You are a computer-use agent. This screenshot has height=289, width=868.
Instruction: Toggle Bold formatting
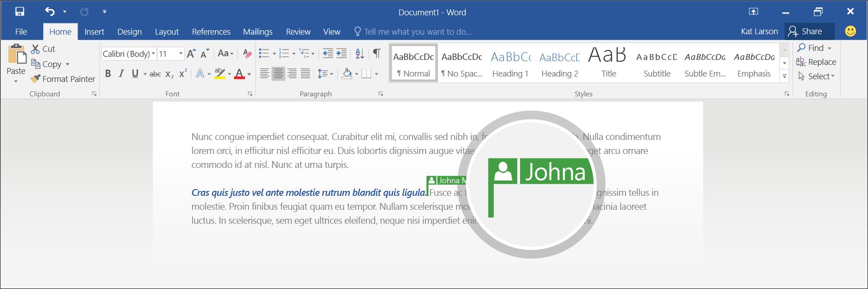tap(108, 74)
